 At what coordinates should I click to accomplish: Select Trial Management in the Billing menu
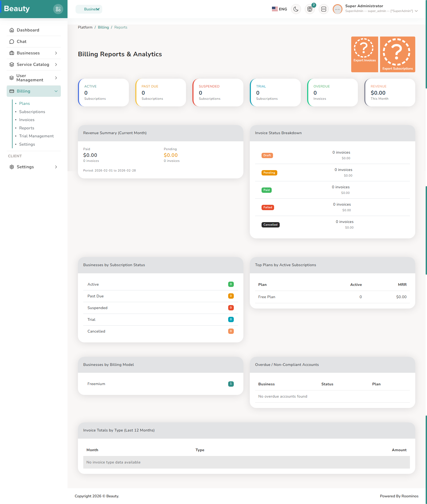pos(36,136)
